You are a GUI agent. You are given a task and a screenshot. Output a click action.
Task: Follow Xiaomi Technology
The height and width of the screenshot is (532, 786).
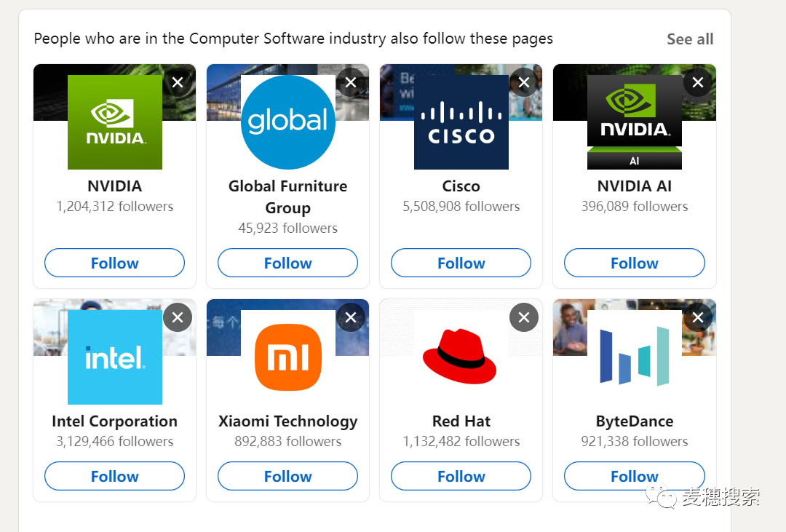[x=288, y=476]
